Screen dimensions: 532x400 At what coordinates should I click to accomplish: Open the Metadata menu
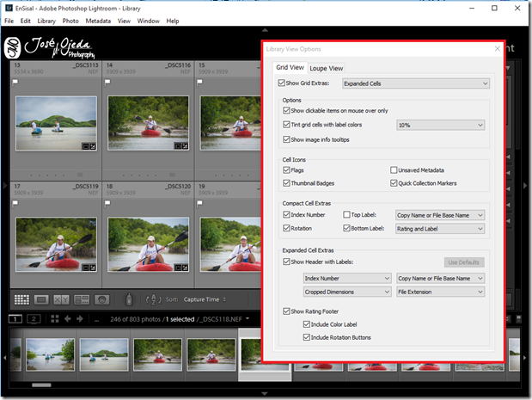click(x=98, y=21)
